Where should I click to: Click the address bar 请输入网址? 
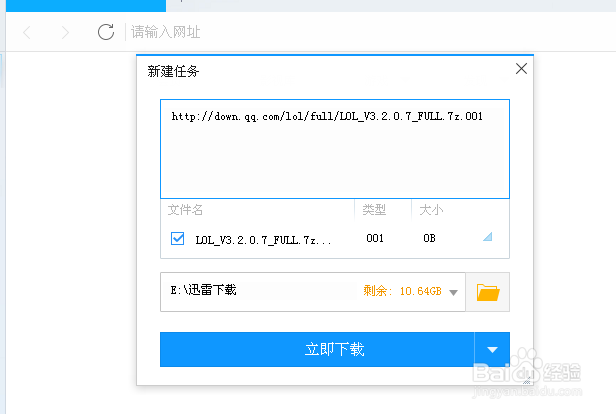tap(165, 32)
